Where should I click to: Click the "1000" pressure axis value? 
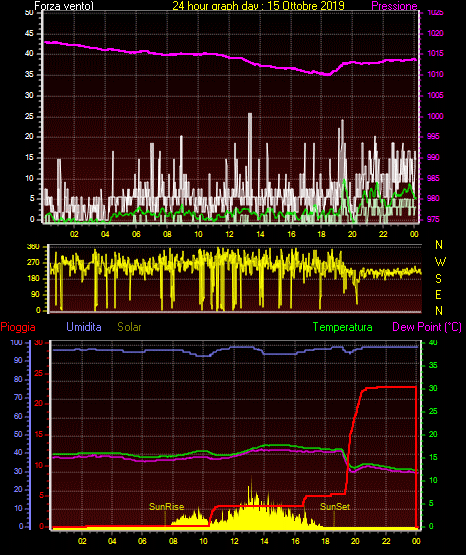coord(435,116)
